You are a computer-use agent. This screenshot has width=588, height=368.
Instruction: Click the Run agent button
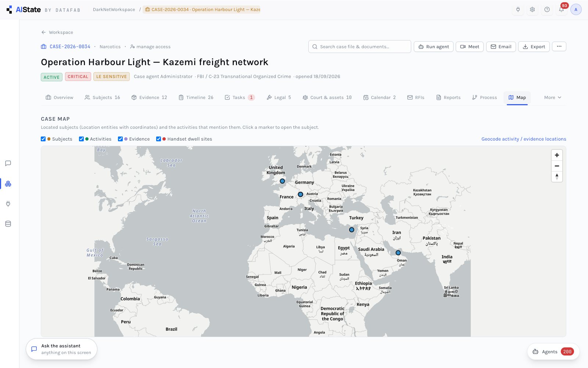434,46
